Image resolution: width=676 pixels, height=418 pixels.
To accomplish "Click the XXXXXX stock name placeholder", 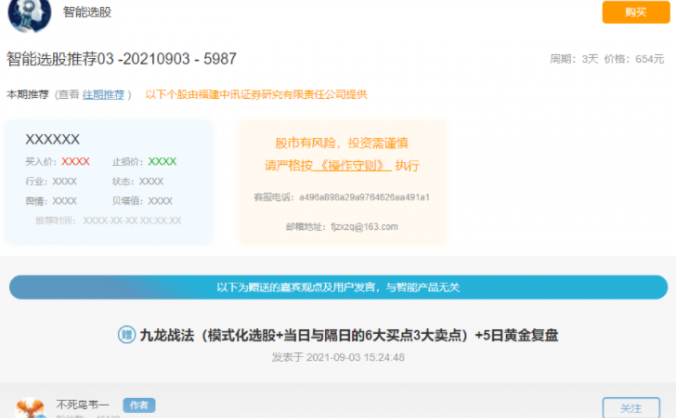I will [x=53, y=139].
